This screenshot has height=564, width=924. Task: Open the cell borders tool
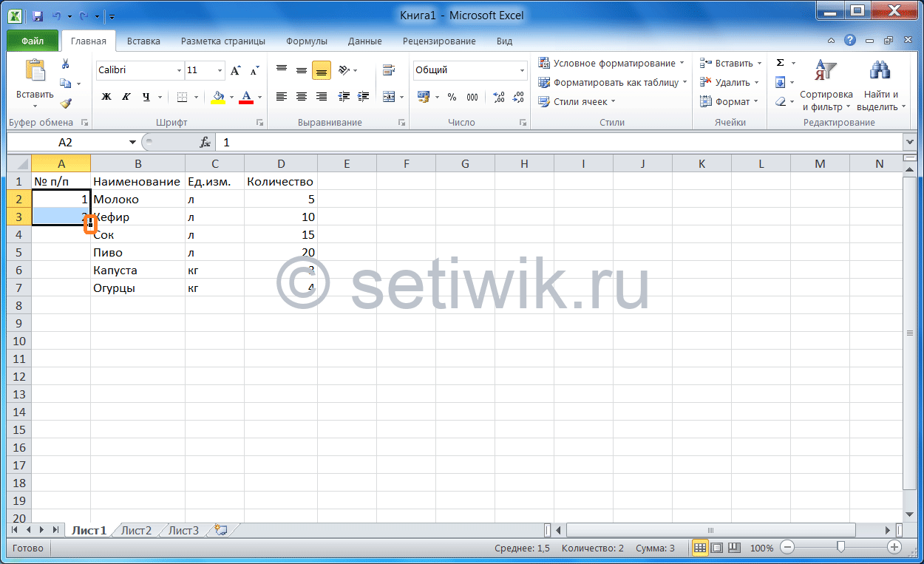[x=181, y=97]
